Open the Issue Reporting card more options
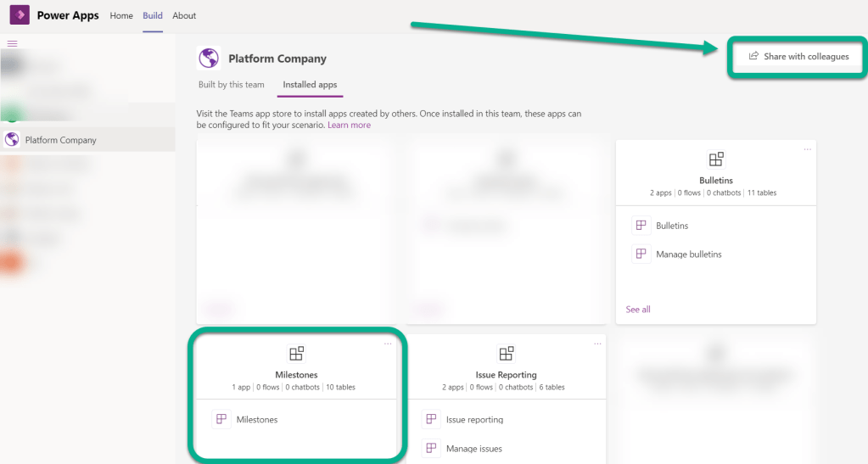The image size is (868, 464). (597, 344)
